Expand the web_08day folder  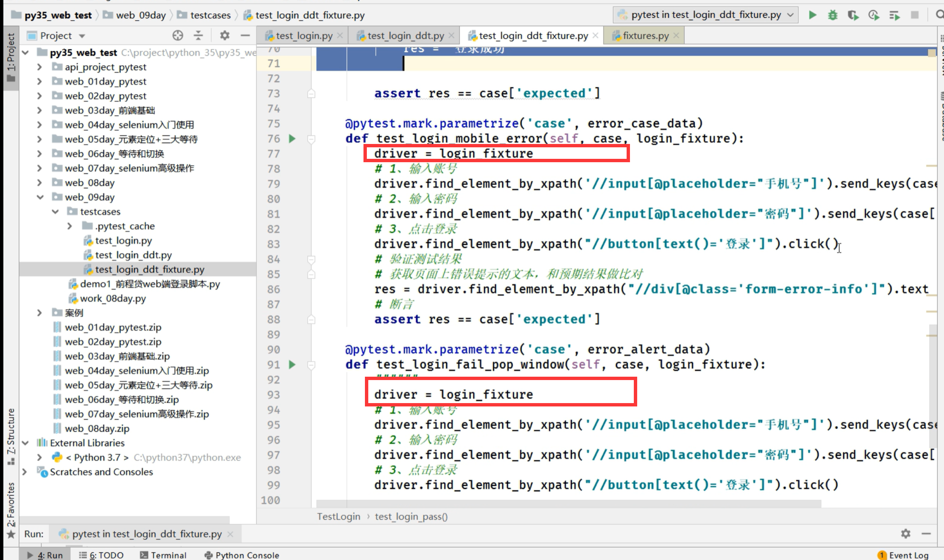tap(40, 183)
